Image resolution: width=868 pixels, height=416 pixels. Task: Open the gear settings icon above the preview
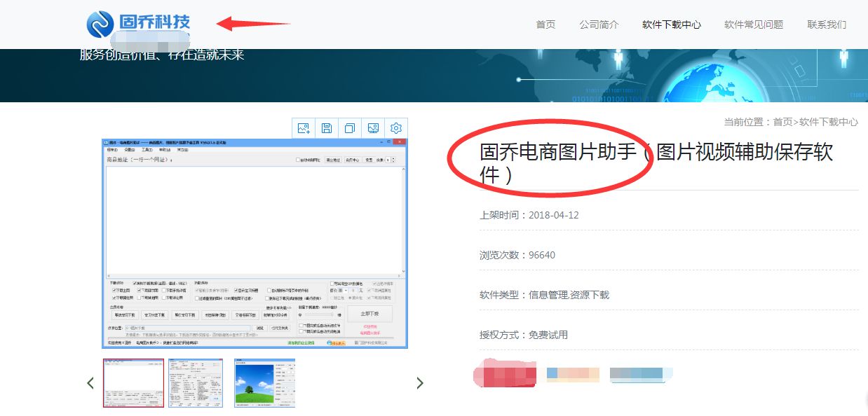click(x=396, y=128)
